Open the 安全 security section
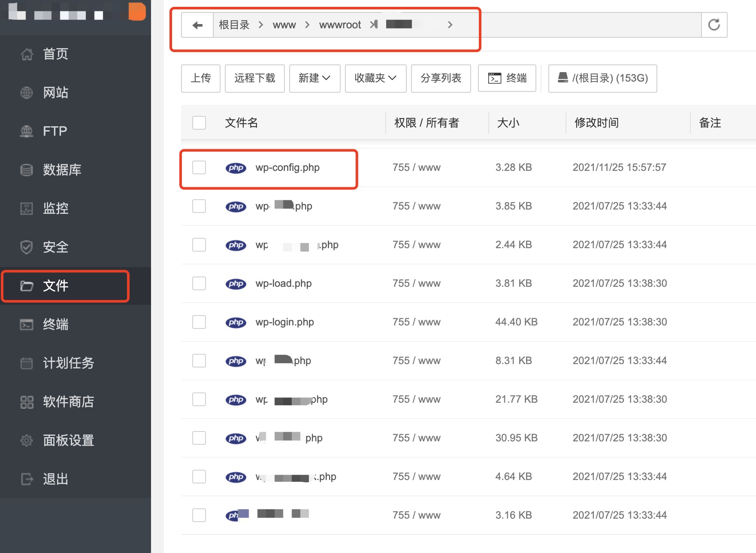 point(55,247)
